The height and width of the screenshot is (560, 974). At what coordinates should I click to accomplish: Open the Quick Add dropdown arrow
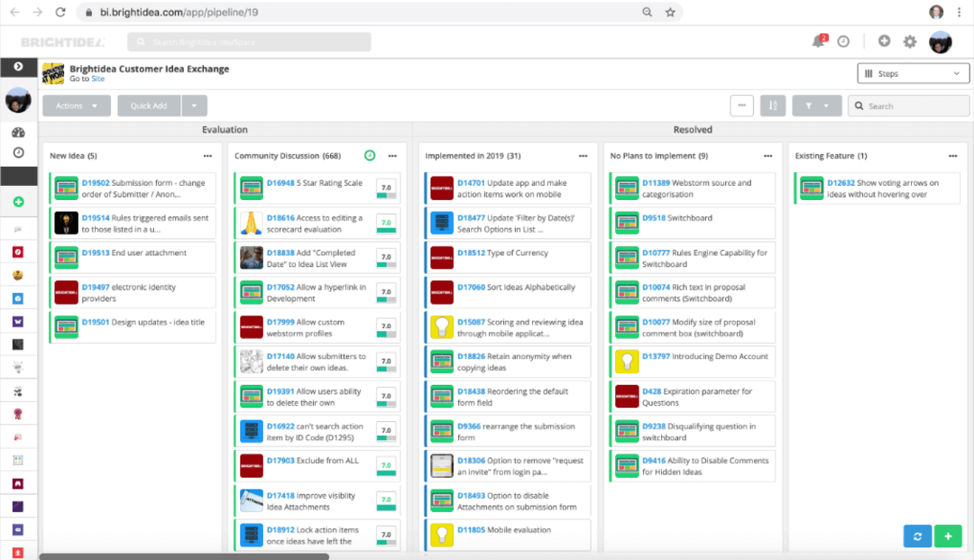(x=195, y=105)
